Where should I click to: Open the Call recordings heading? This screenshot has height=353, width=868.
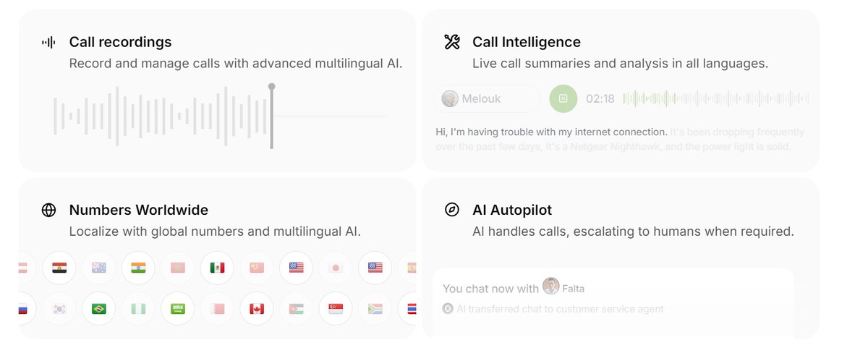tap(121, 42)
